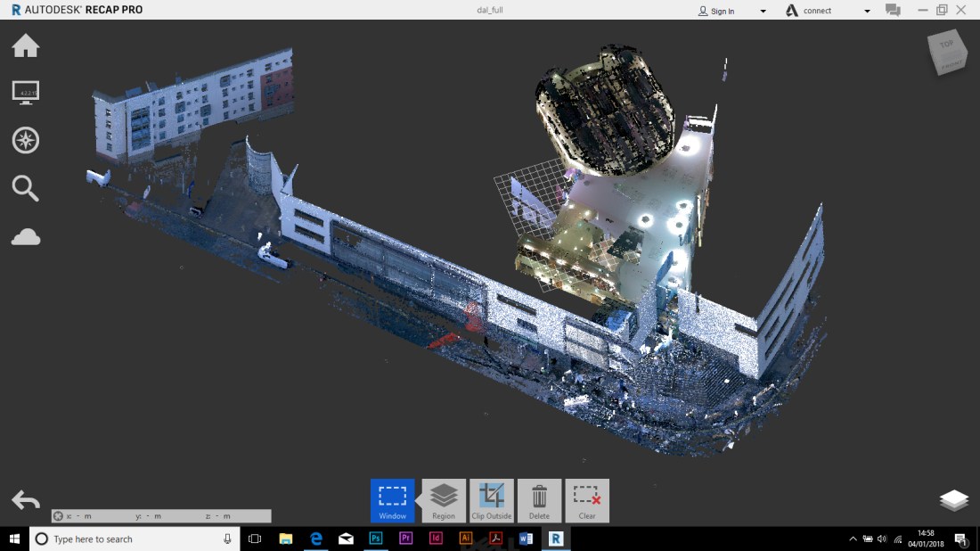Open the cloud services panel
Image resolution: width=980 pixels, height=551 pixels.
pos(26,236)
